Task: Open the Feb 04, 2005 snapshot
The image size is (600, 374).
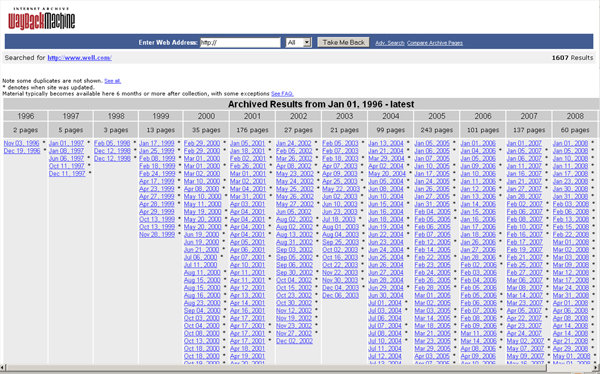Action: point(432,212)
